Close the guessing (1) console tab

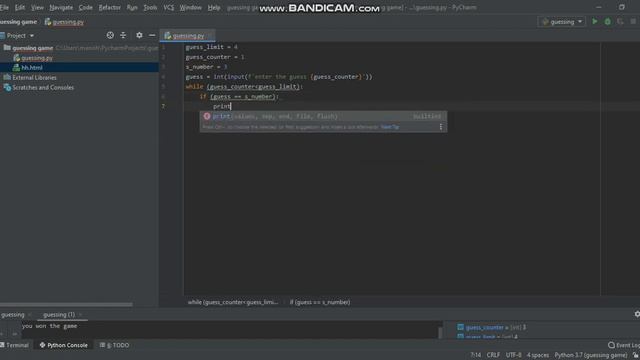(x=80, y=315)
